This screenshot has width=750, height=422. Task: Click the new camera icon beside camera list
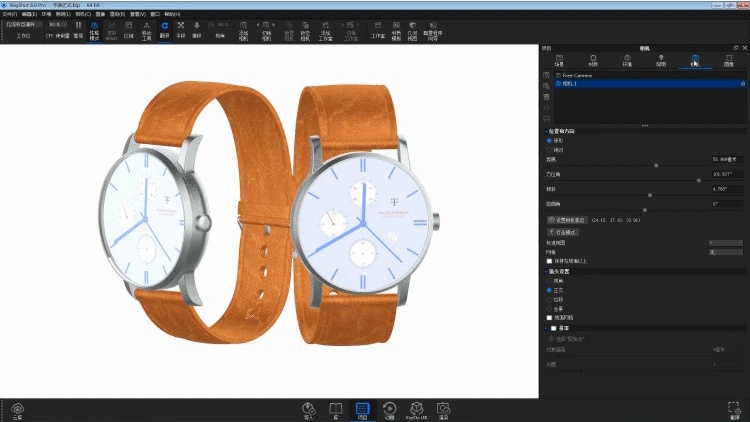coord(546,76)
